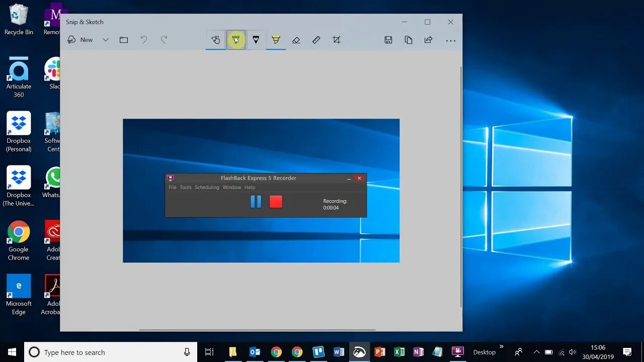
Task: Open the See more ellipsis menu
Action: 451,40
